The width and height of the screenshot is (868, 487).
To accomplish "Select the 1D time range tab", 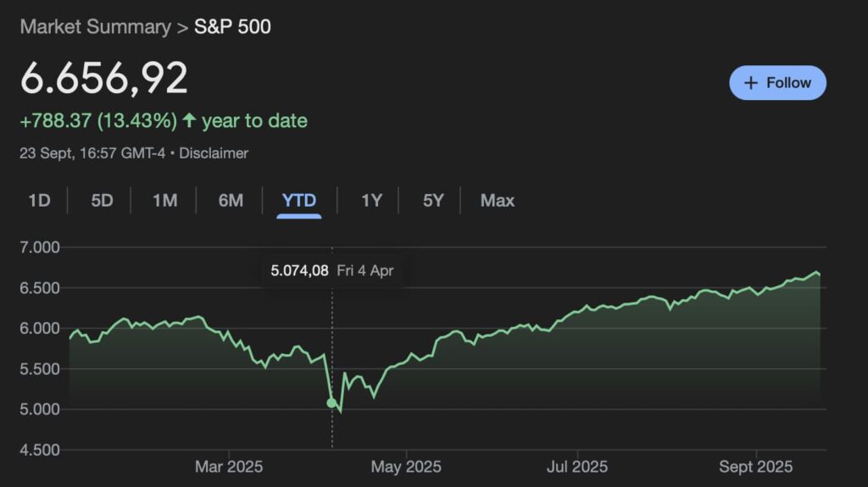I will tap(39, 201).
